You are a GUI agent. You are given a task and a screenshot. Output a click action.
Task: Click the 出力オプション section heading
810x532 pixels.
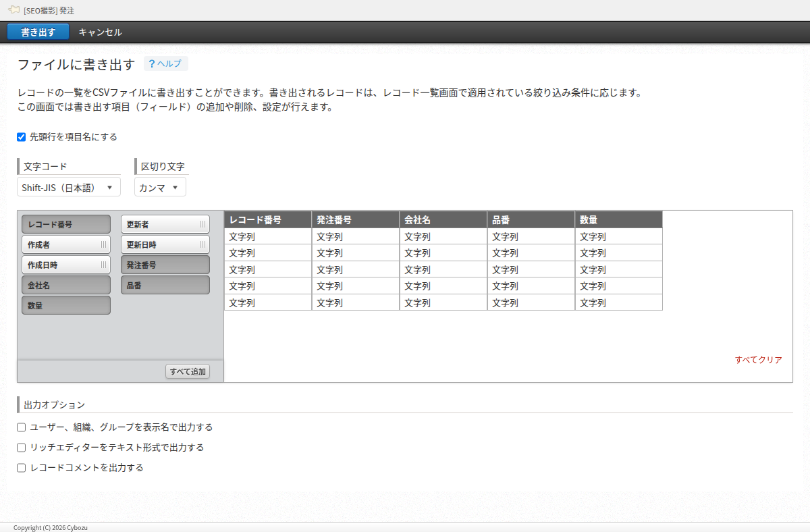click(x=55, y=405)
